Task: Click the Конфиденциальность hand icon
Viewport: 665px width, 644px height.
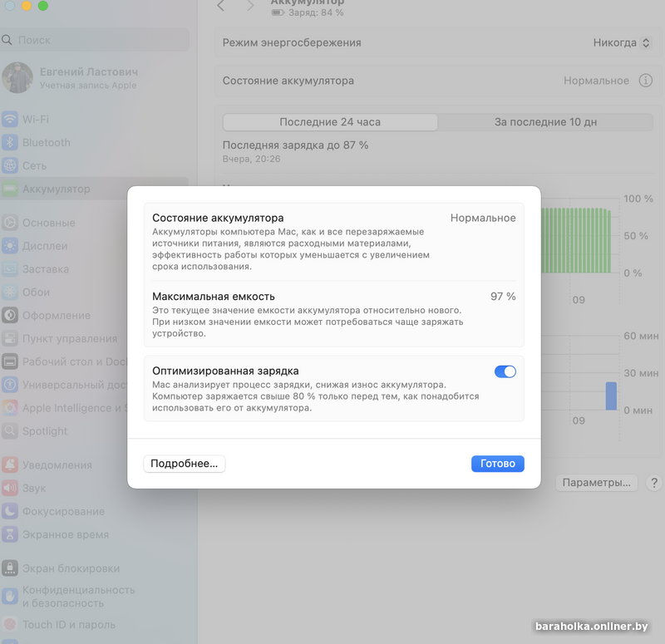Action: pyautogui.click(x=10, y=597)
